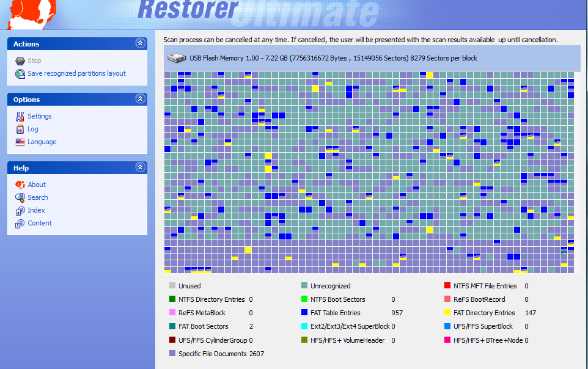588x369 pixels.
Task: Click the 'Unrecognized' legend label
Action: tap(331, 286)
